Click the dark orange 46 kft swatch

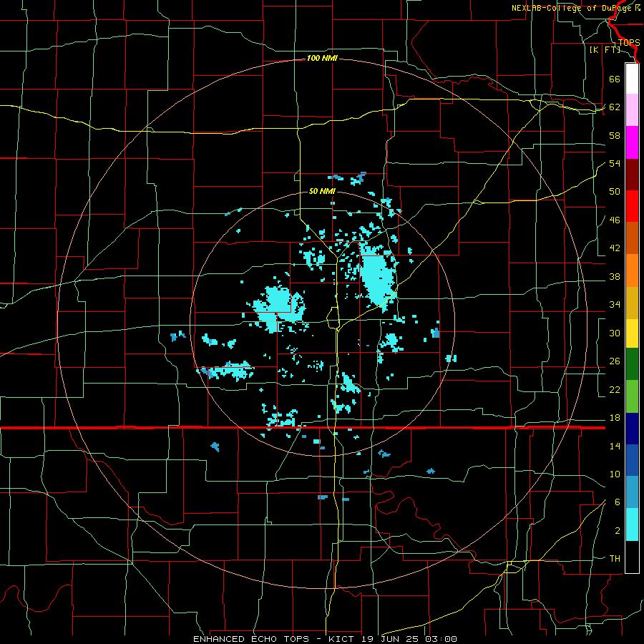tap(632, 238)
